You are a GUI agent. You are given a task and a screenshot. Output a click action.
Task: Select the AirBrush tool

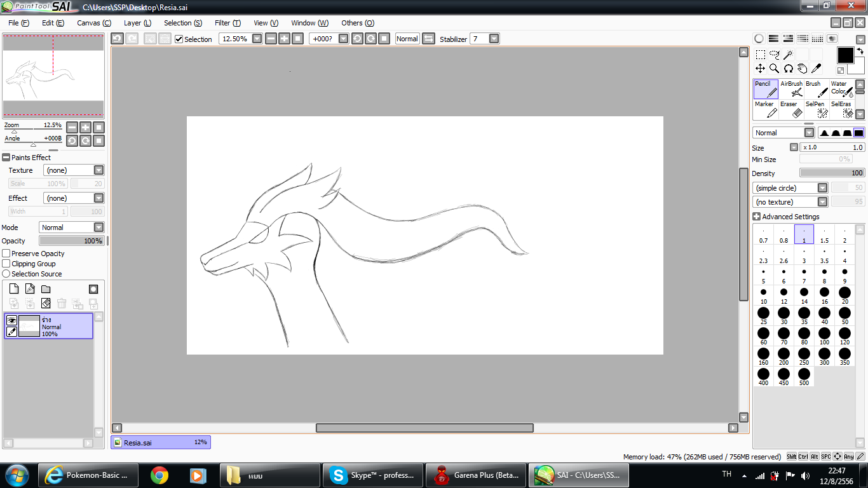[x=791, y=89]
